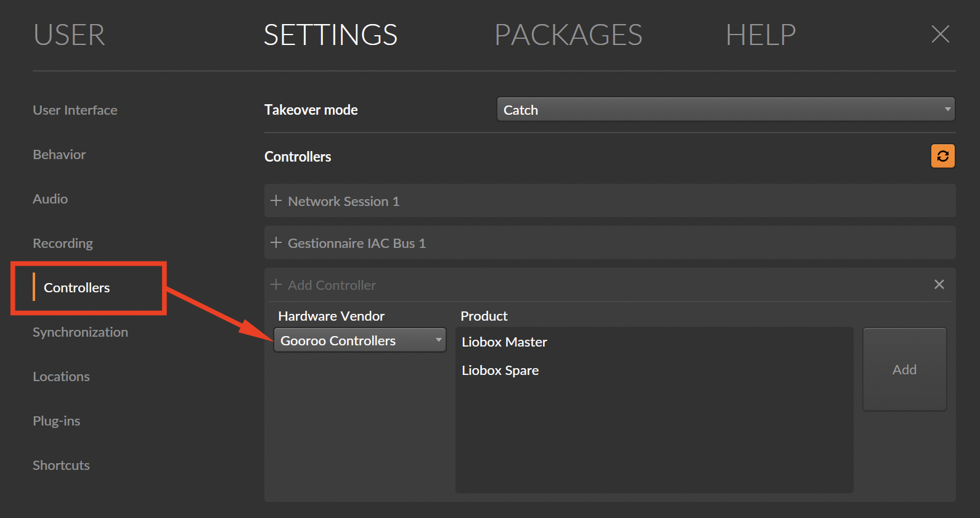Viewport: 980px width, 518px height.
Task: Go to Audio settings
Action: pos(51,199)
